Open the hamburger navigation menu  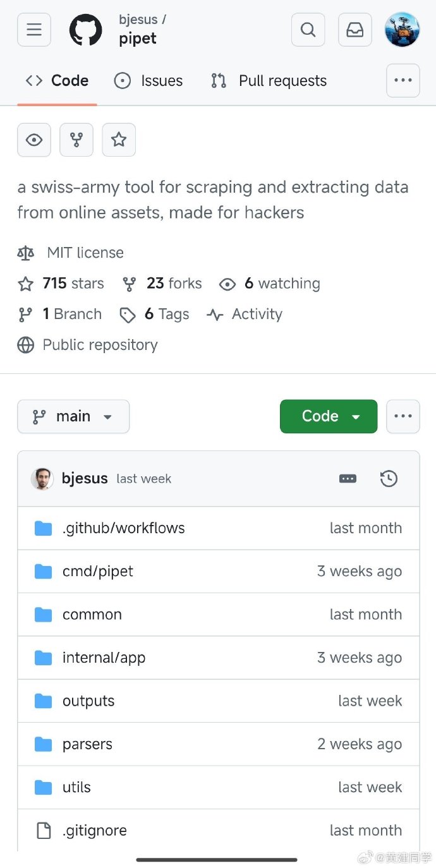pyautogui.click(x=34, y=30)
